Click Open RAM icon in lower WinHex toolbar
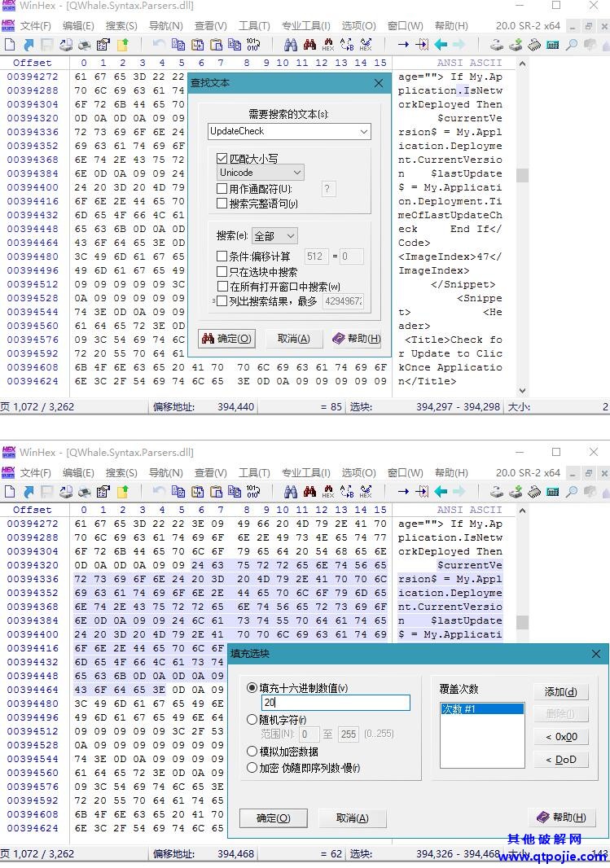The height and width of the screenshot is (868, 610). pyautogui.click(x=535, y=491)
